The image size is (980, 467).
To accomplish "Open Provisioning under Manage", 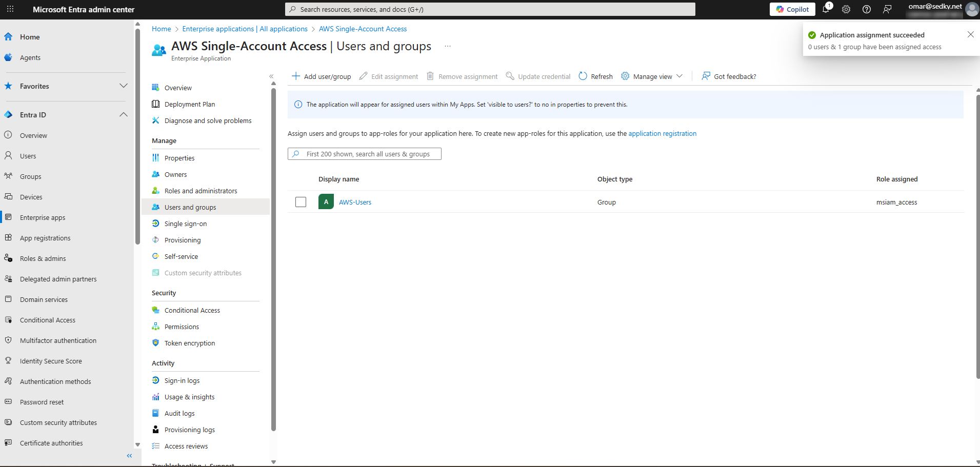I will pyautogui.click(x=183, y=240).
